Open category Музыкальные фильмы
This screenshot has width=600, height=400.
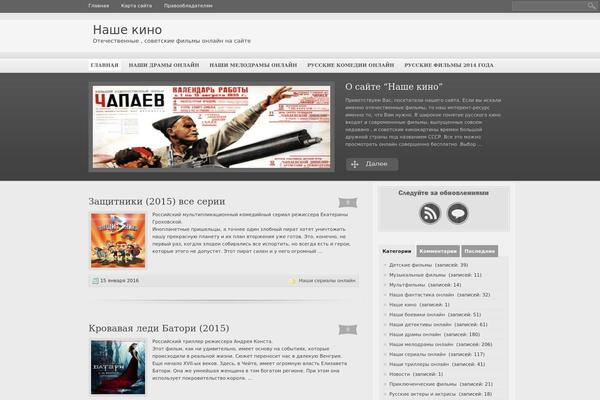point(417,275)
